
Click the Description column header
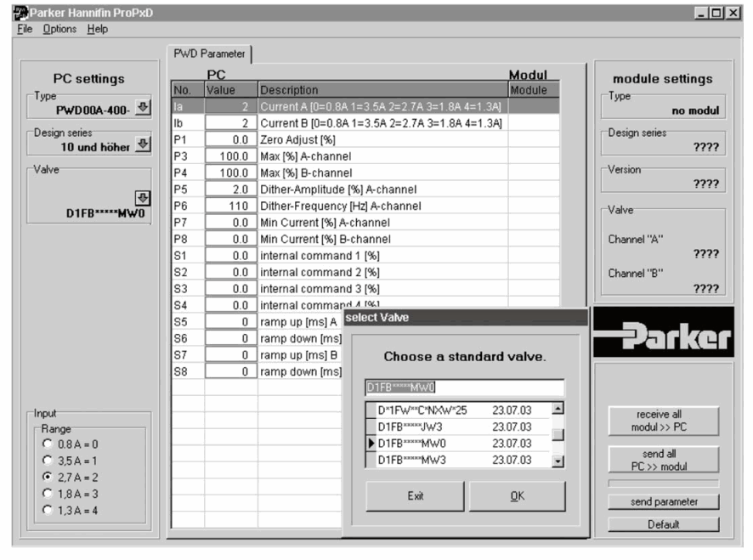382,90
